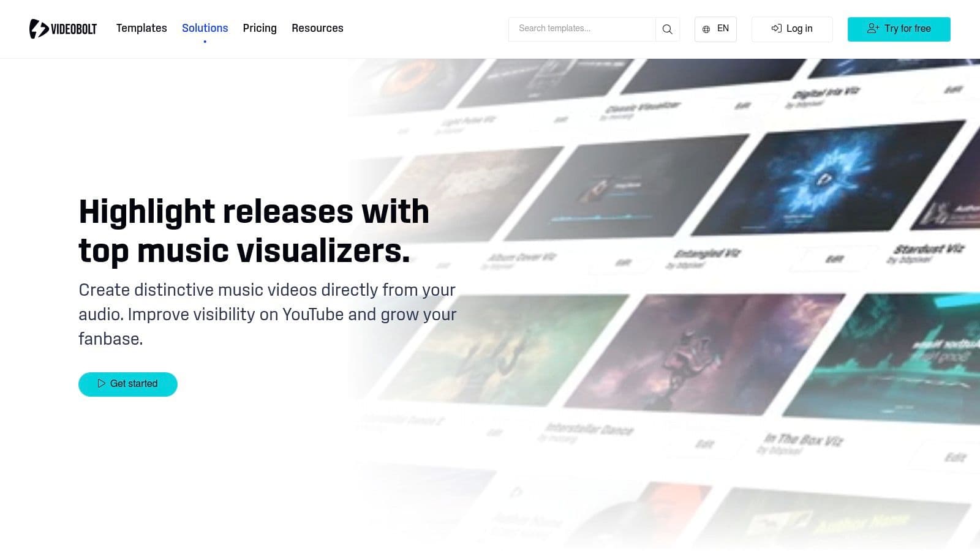Screen dimensions: 980x551
Task: Click Edit beside In The Box Viz
Action: [x=955, y=457]
